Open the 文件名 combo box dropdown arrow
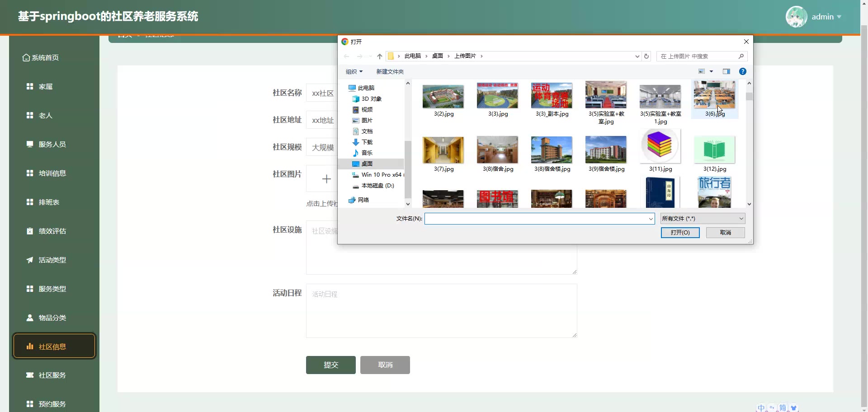Viewport: 868px width, 412px height. (x=651, y=219)
